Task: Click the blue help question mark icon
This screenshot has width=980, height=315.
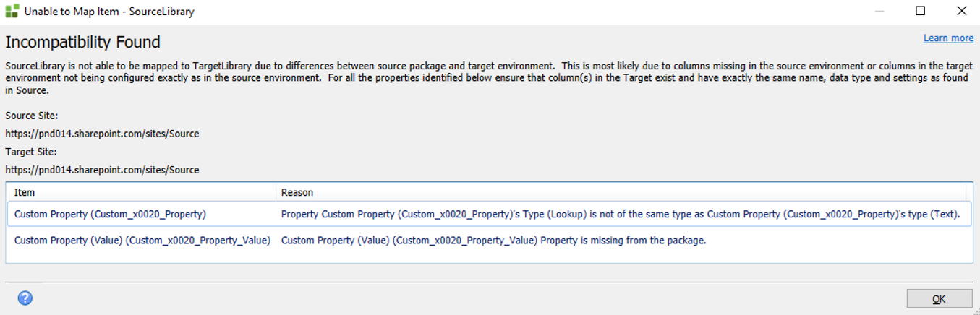Action: pos(25,298)
